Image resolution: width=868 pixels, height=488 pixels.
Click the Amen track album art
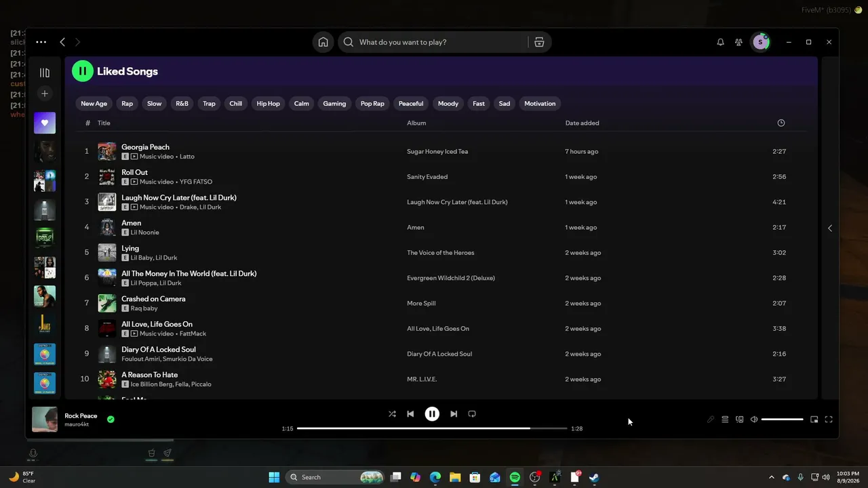click(x=107, y=227)
